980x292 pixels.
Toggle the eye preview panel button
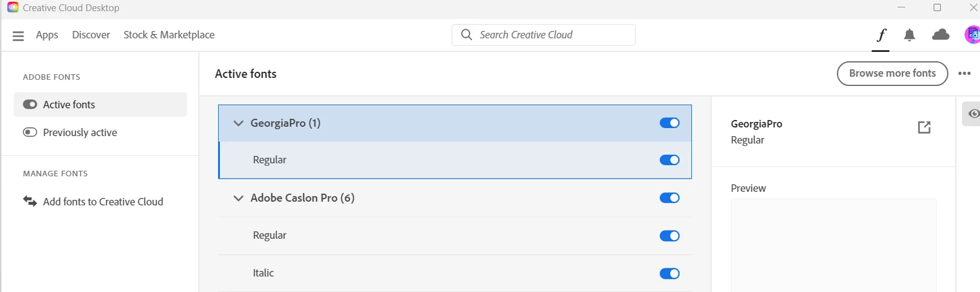click(973, 114)
